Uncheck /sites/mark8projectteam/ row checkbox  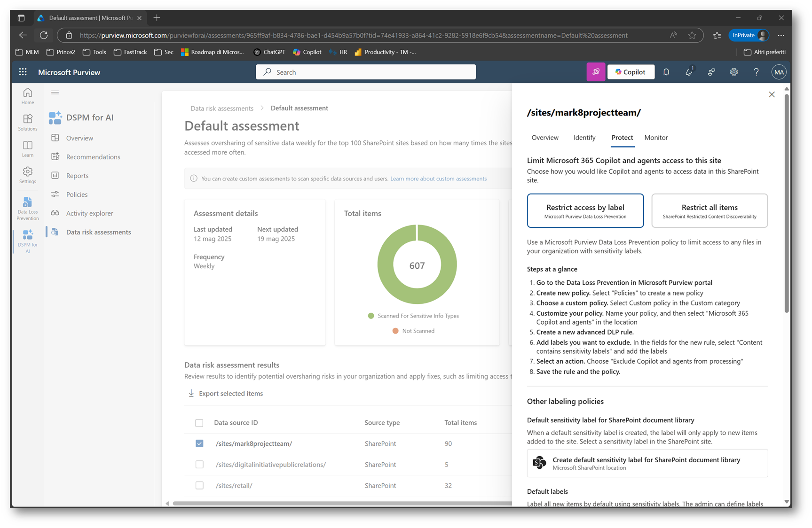pos(199,443)
